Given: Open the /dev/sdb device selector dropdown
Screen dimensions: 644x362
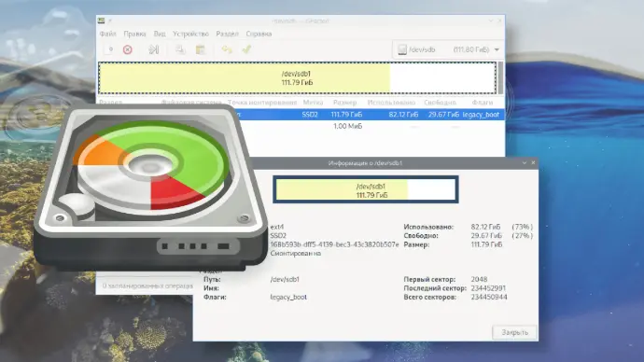Looking at the screenshot, I should [x=447, y=49].
